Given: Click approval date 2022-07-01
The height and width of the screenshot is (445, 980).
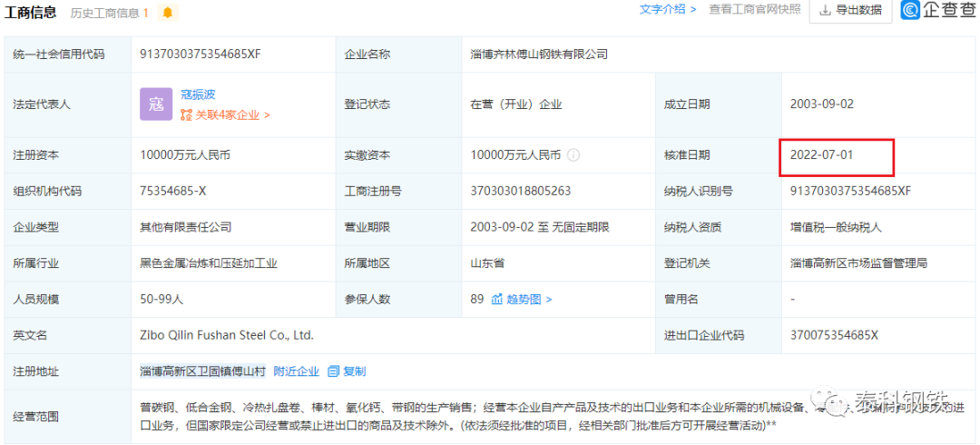Looking at the screenshot, I should 821,155.
